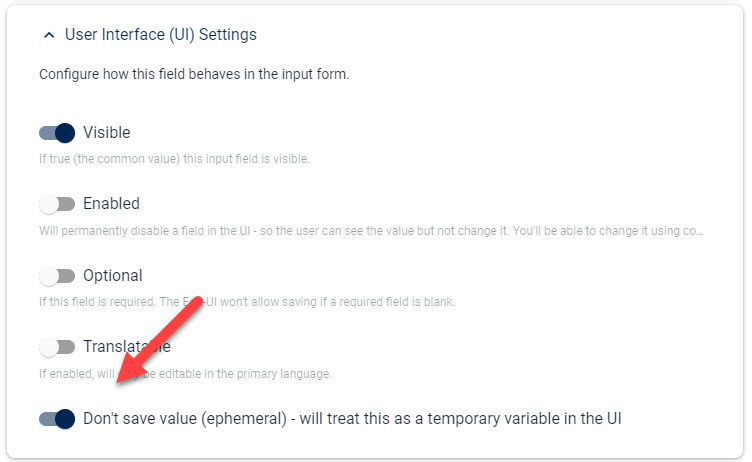Image resolution: width=752 pixels, height=462 pixels.
Task: Click the Visible label text
Action: [106, 132]
